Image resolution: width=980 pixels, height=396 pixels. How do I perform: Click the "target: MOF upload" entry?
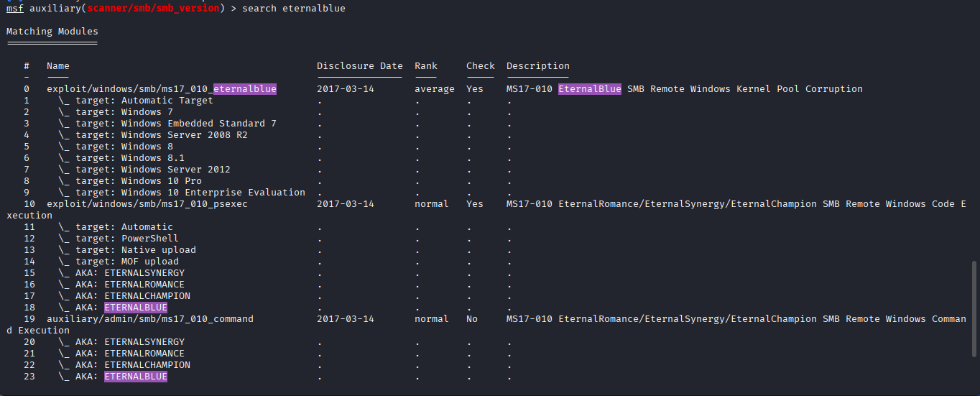click(126, 262)
